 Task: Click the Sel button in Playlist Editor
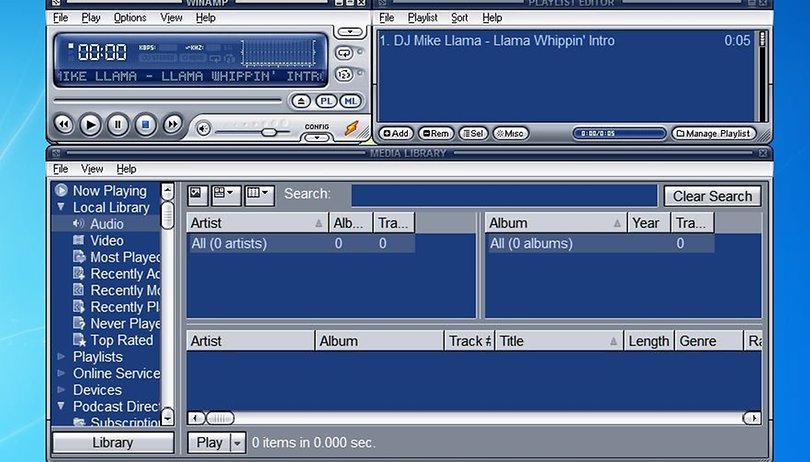click(473, 133)
